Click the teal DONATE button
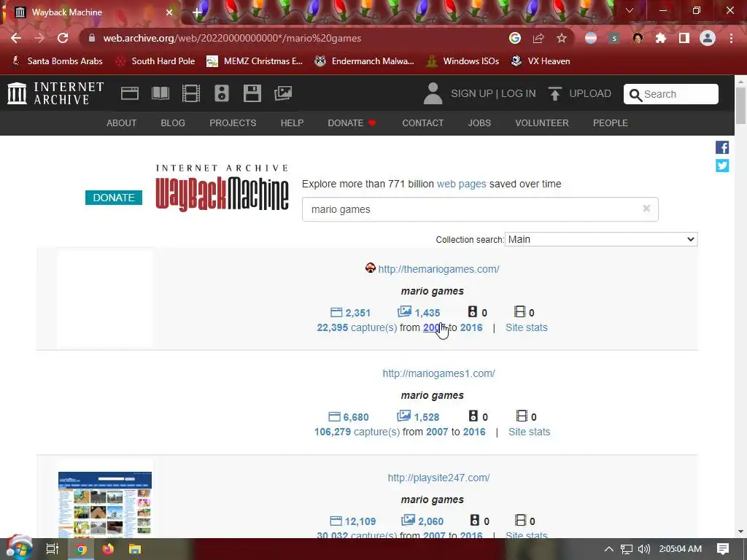Viewport: 747px width, 560px height. point(114,197)
